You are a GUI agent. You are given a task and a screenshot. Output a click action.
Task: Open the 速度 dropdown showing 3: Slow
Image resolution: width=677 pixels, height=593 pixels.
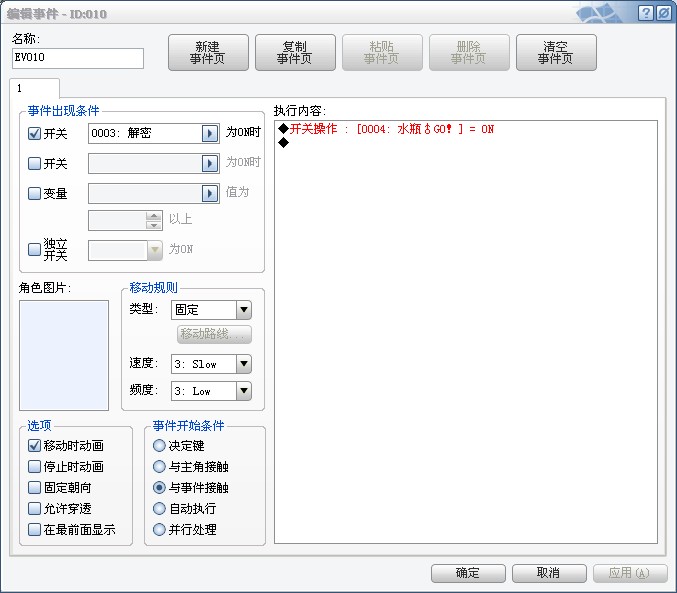tap(211, 364)
